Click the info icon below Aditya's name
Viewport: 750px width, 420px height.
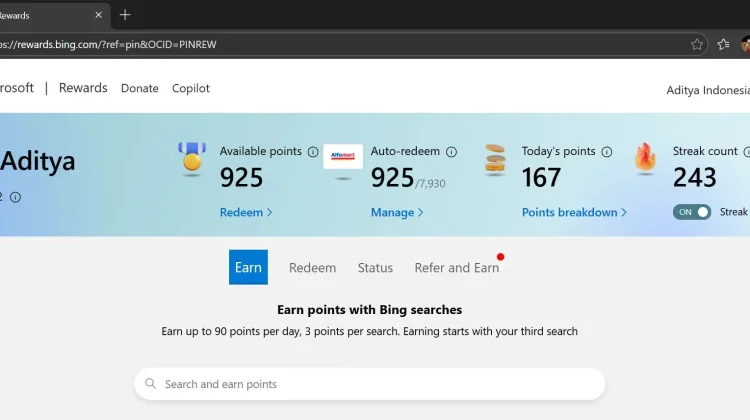[15, 197]
